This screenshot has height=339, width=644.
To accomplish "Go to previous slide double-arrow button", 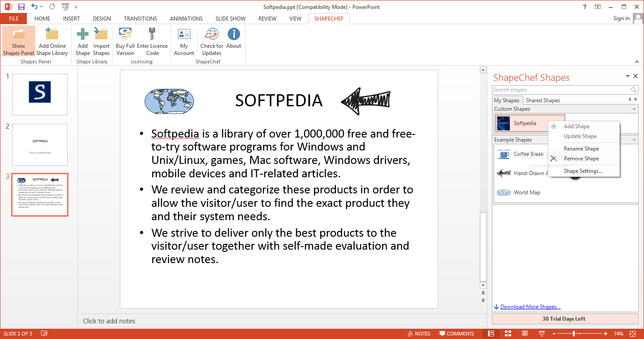I will pos(483,293).
